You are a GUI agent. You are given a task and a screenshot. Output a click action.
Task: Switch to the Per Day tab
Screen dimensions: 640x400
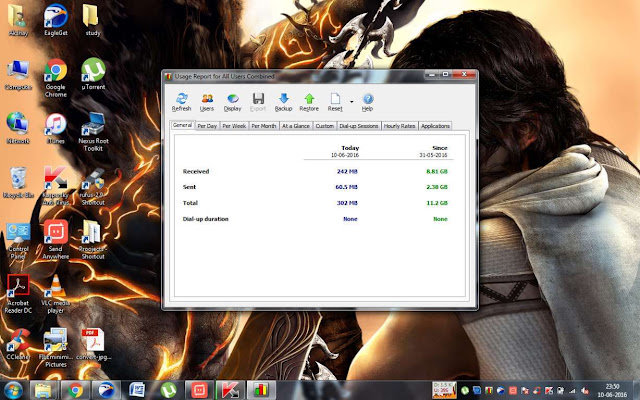(207, 126)
